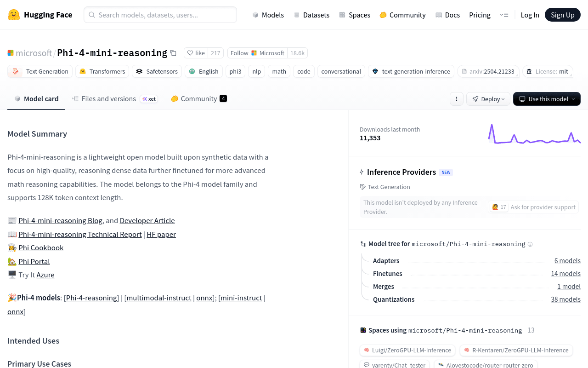Click the Spaces count 13
The image size is (588, 368).
pos(531,330)
